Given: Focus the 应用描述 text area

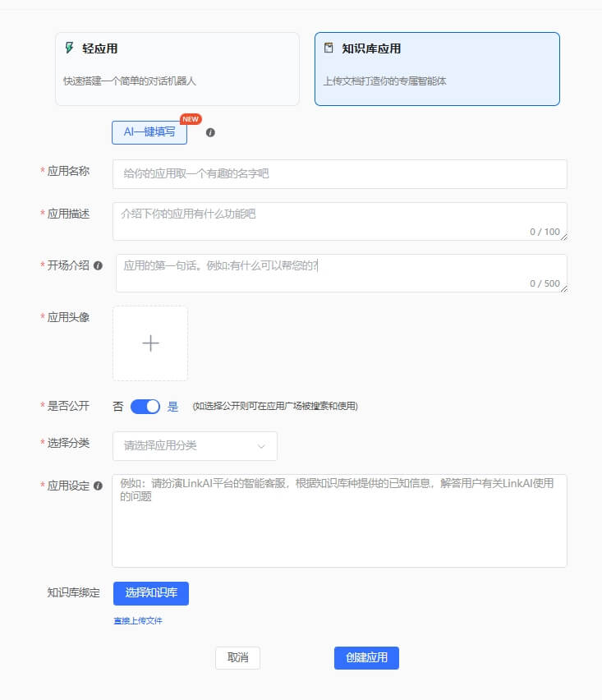Looking at the screenshot, I should tap(340, 222).
